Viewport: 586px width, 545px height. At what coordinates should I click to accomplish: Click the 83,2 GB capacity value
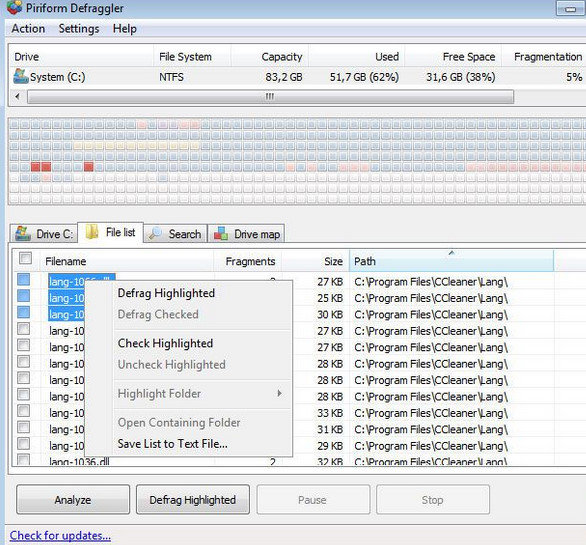point(284,77)
